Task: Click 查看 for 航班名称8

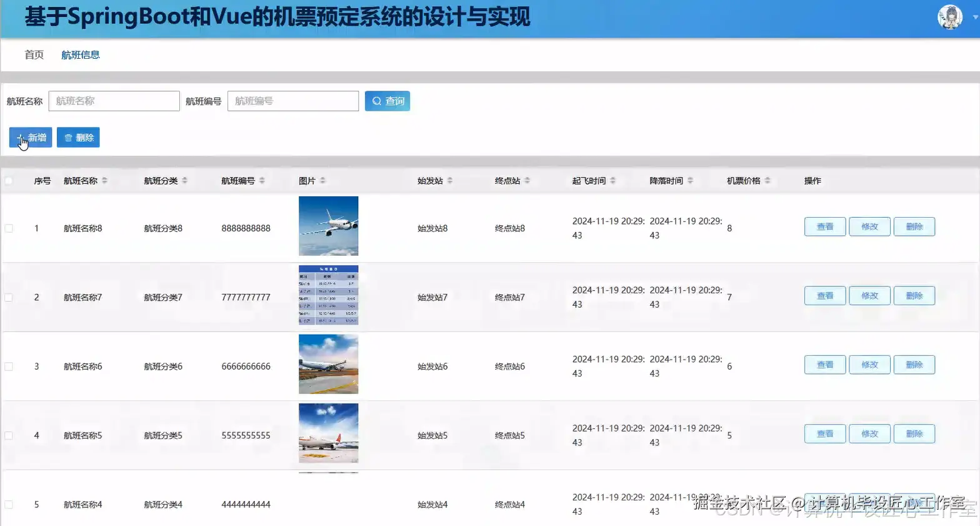Action: (825, 226)
